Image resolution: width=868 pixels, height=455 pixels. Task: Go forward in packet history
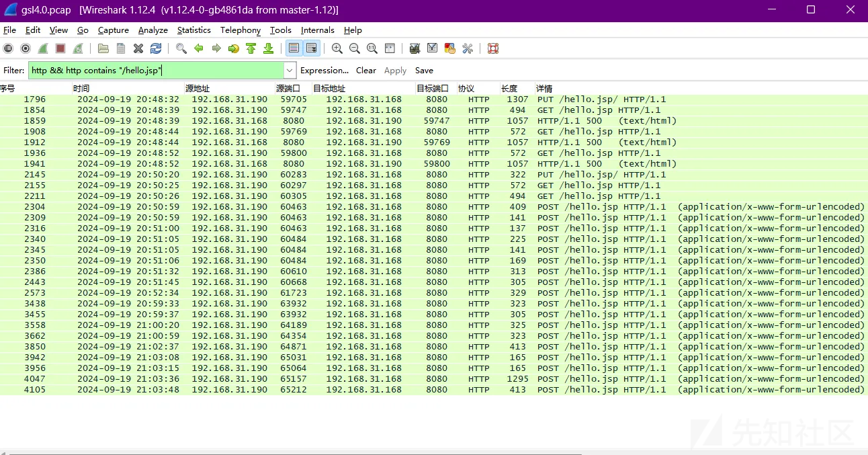[x=216, y=48]
